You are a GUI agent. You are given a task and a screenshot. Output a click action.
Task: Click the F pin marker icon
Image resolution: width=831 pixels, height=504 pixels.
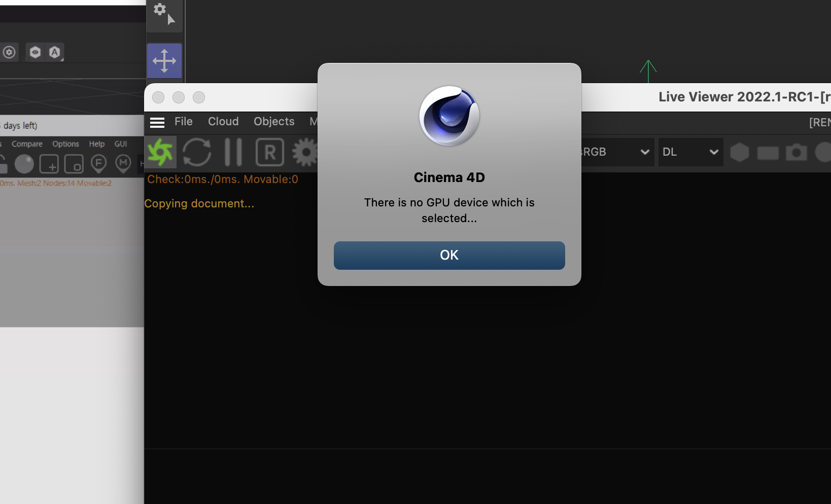[99, 164]
